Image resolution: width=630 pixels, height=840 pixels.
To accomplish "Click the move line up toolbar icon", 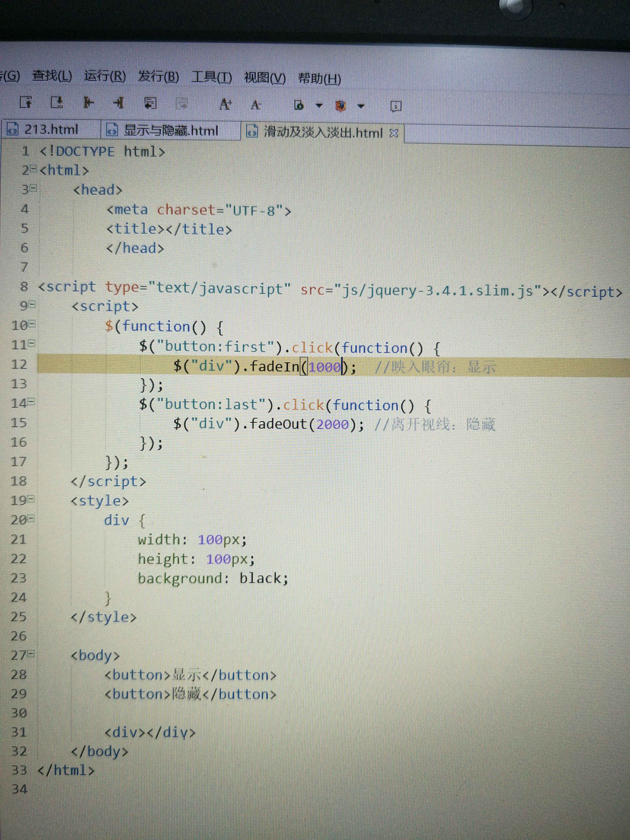I will (x=26, y=102).
